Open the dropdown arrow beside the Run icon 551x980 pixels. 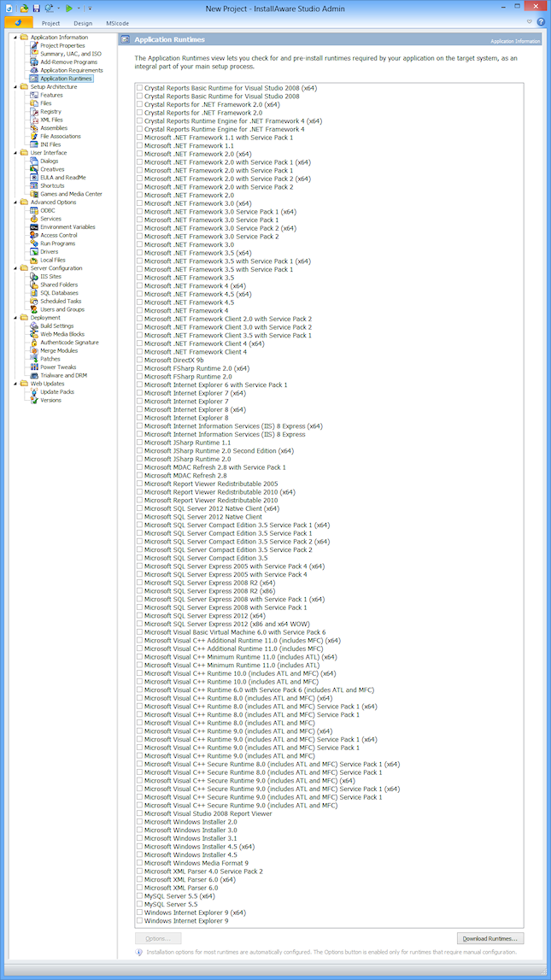78,9
